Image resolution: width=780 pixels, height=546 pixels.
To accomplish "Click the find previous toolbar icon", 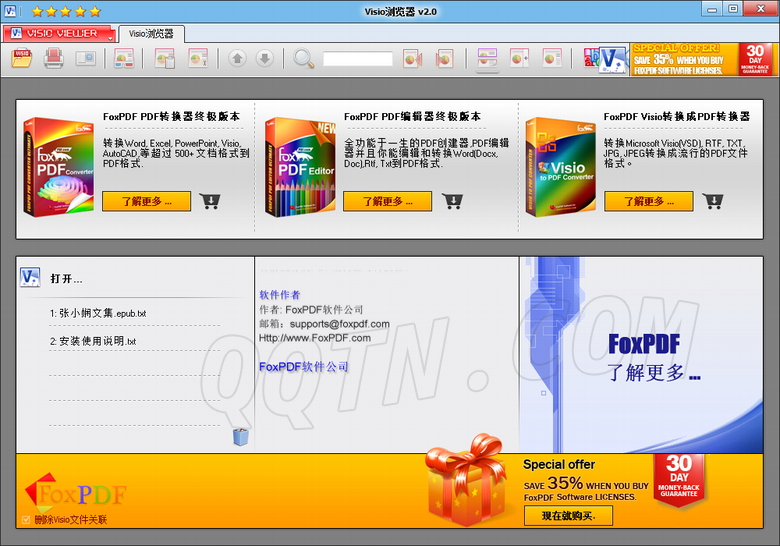I will coord(412,59).
